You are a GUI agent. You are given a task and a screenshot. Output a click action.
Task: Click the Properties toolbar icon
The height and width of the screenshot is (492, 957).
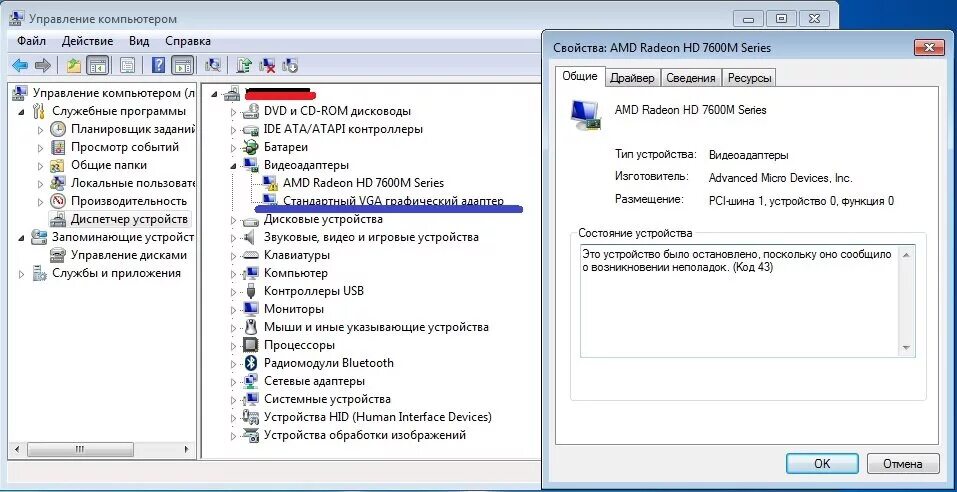pyautogui.click(x=127, y=65)
